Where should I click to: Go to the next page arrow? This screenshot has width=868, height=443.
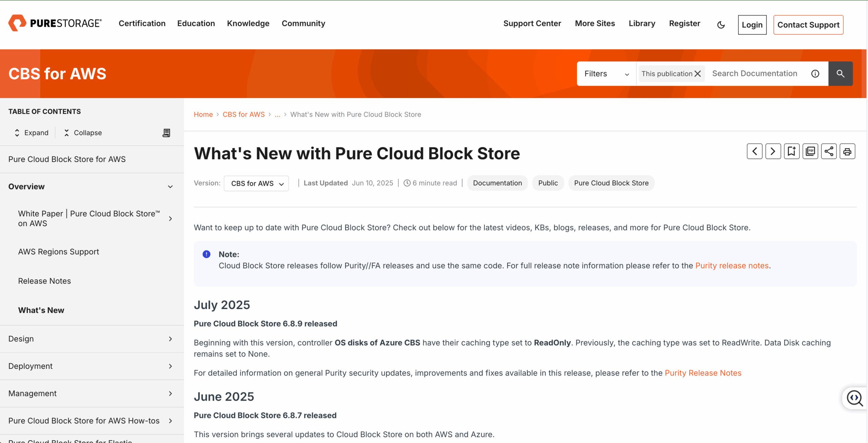click(773, 151)
